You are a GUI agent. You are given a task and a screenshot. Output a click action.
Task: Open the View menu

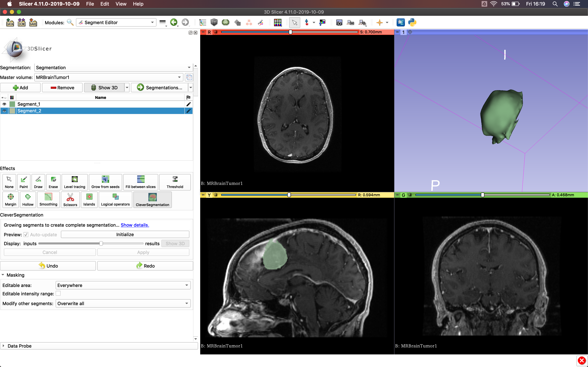121,4
